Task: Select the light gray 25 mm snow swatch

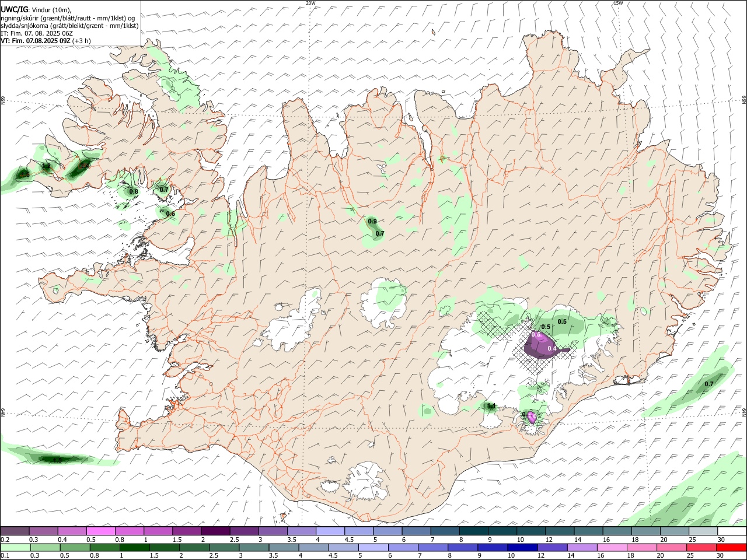Action: click(x=703, y=531)
